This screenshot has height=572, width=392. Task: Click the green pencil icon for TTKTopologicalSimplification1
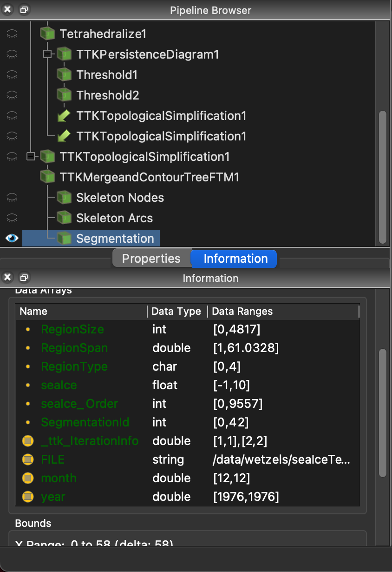pyautogui.click(x=64, y=116)
